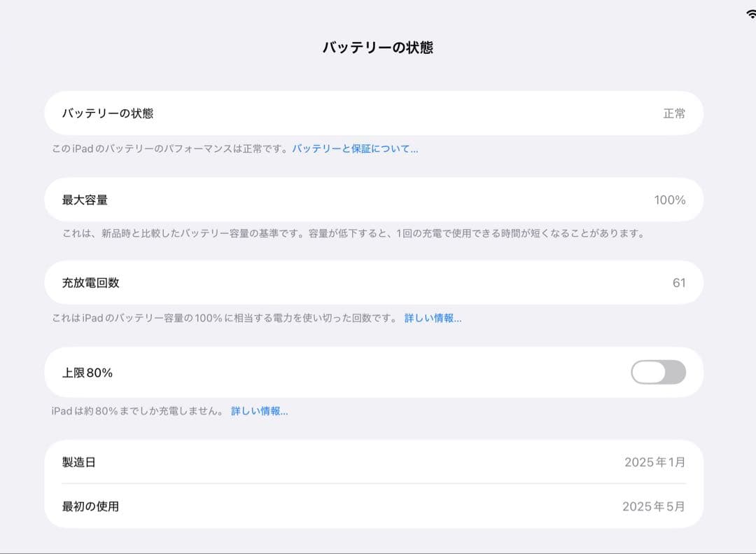Click the 2025年5月 first-use date
The image size is (756, 554).
tap(654, 506)
